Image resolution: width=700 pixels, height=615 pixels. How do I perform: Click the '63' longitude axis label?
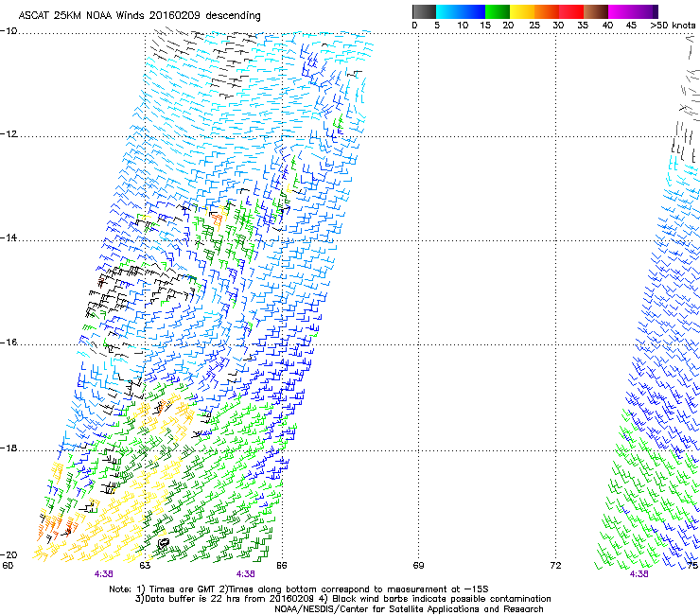tap(145, 566)
